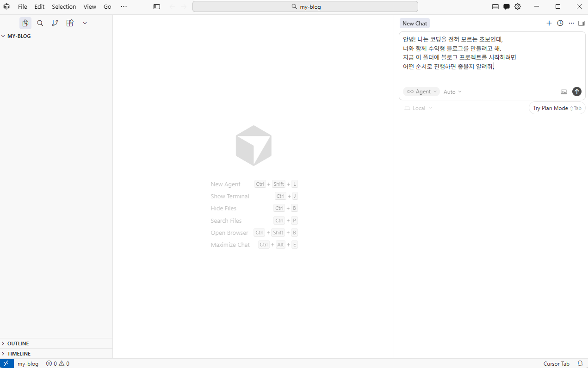Expand the TIMELINE section

click(19, 354)
